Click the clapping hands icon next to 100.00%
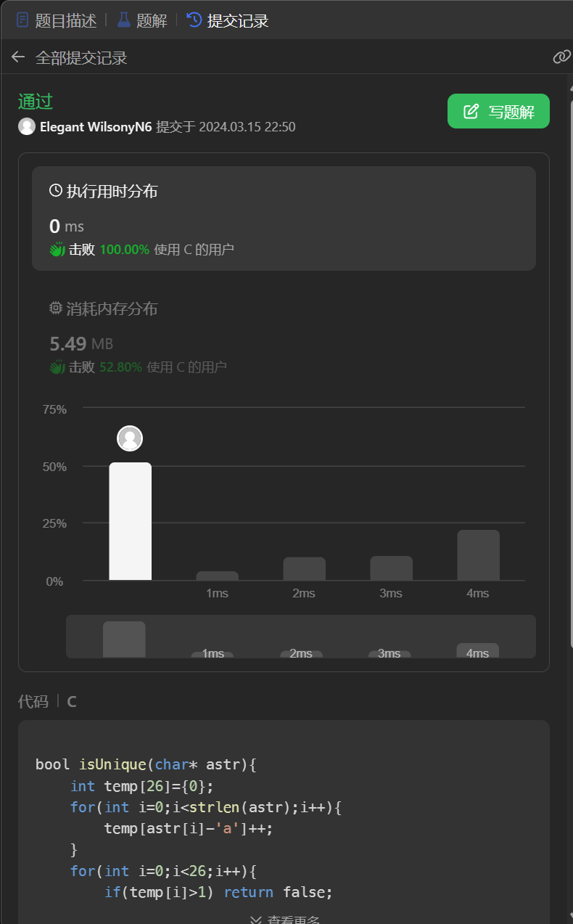 click(x=57, y=250)
